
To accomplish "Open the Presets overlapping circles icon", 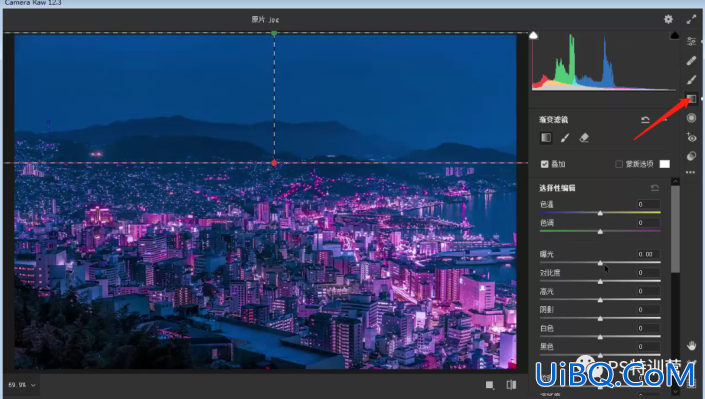I will click(692, 156).
